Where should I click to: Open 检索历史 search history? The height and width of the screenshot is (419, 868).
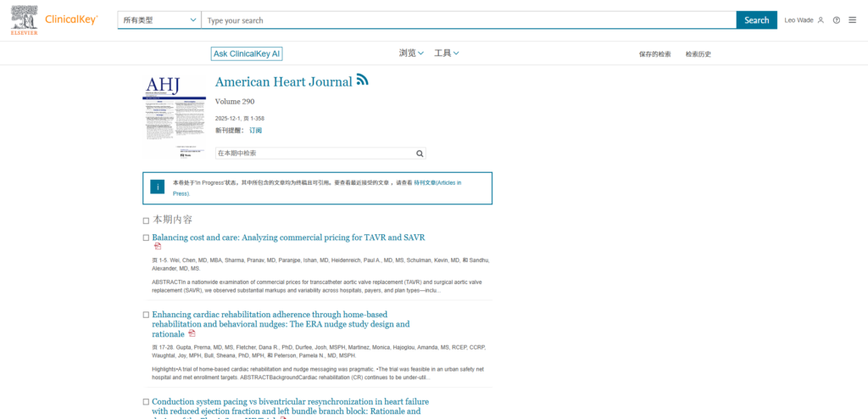point(698,54)
